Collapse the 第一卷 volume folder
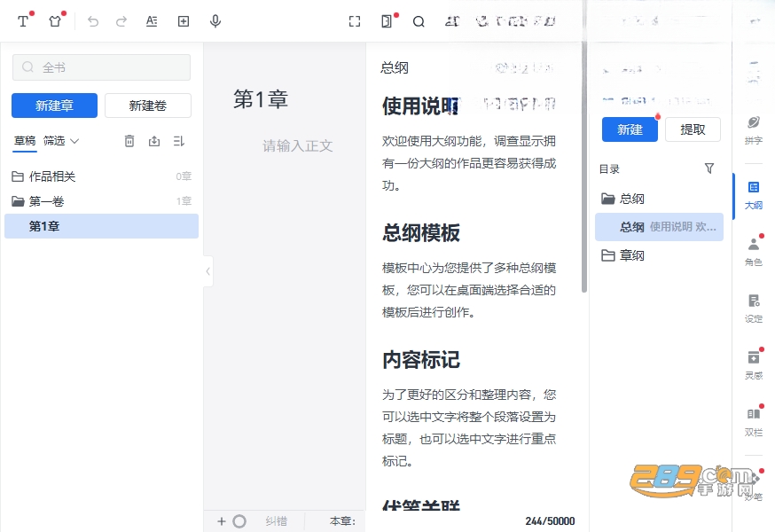The width and height of the screenshot is (775, 532). click(38, 201)
